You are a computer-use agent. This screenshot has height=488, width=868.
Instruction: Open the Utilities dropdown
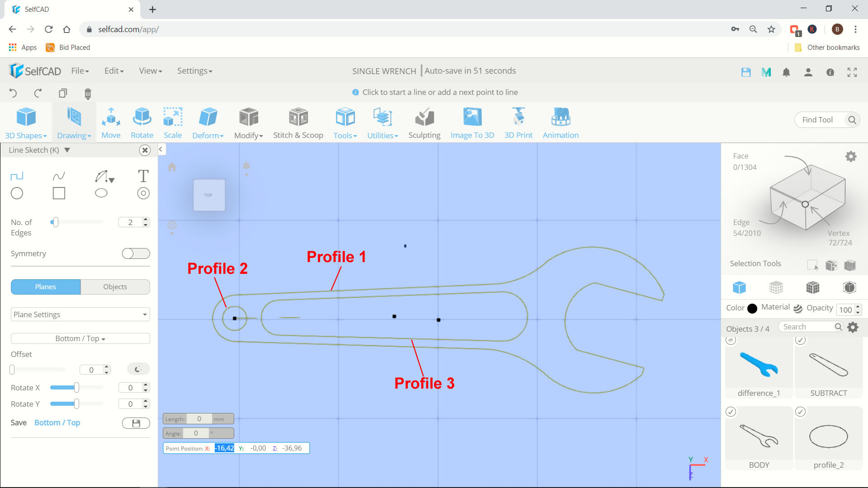coord(382,122)
